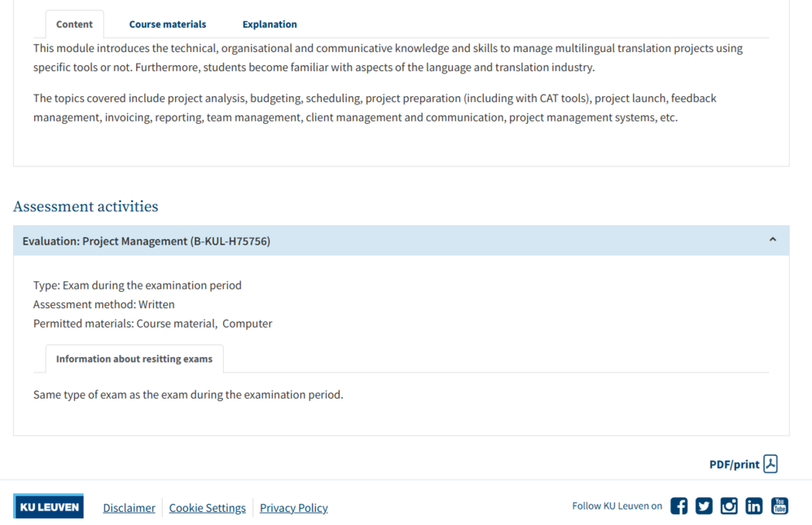
Task: Click the Assessment activities heading
Action: click(86, 206)
